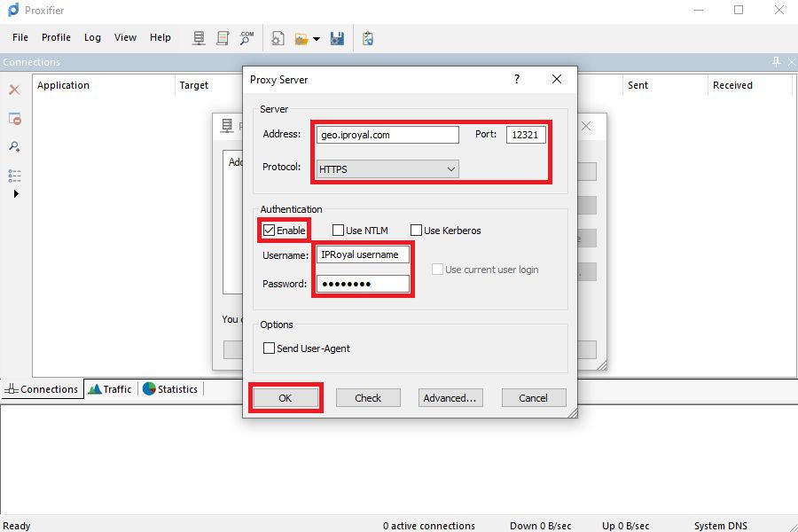Click System DNS in status bar

pos(721,526)
